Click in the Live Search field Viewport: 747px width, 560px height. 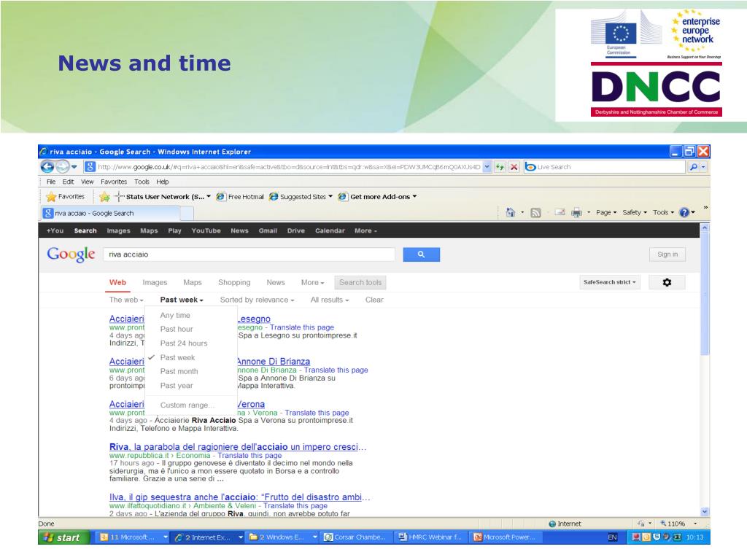pos(611,167)
